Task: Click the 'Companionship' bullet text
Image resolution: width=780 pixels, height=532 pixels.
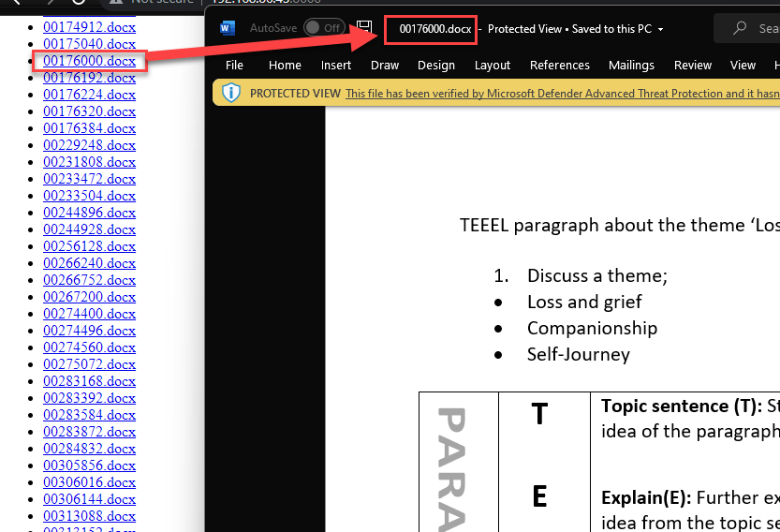Action: [593, 329]
